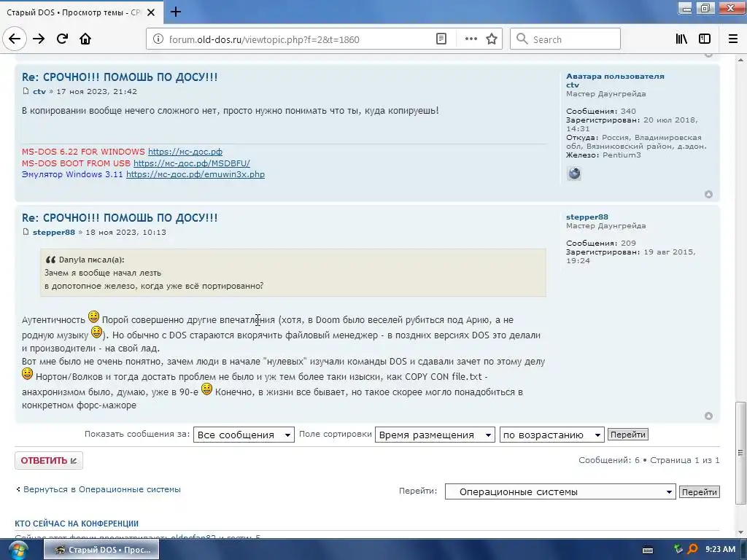This screenshot has width=747, height=560.
Task: Open stepper88 profile name in sidebar
Action: click(587, 217)
